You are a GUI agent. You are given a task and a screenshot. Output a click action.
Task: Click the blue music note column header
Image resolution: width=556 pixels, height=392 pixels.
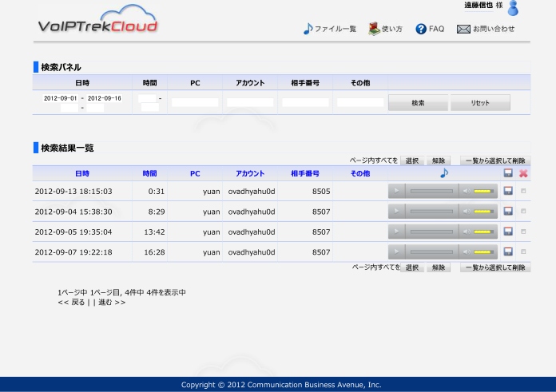(x=444, y=172)
